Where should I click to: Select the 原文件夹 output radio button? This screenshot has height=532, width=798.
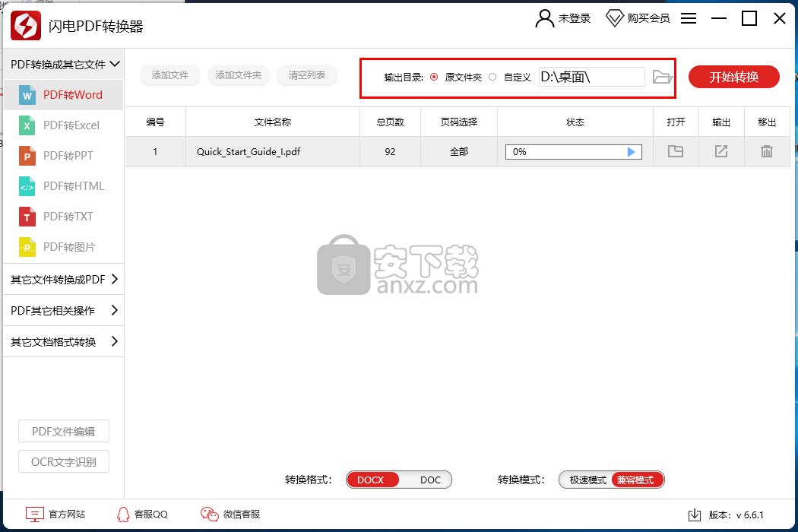coord(434,77)
